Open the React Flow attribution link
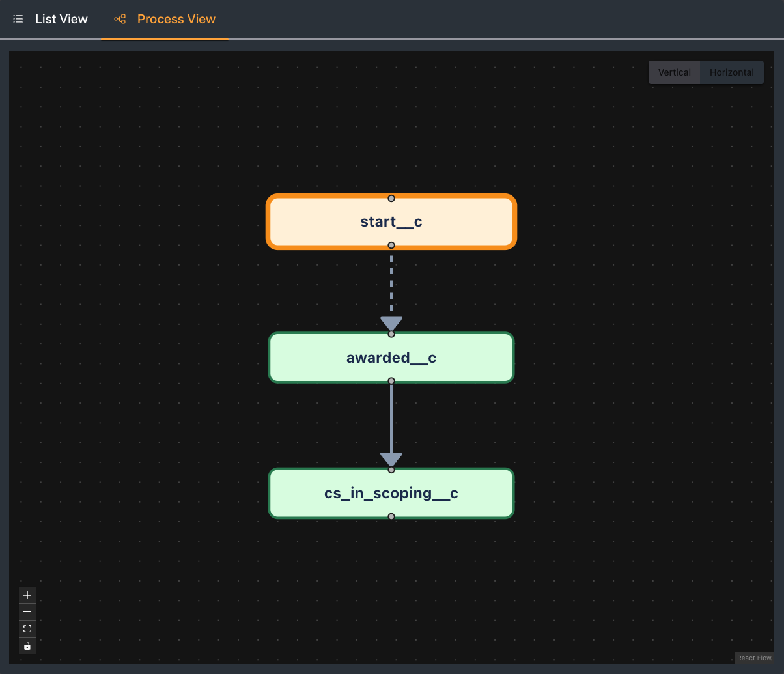The image size is (784, 674). 755,658
